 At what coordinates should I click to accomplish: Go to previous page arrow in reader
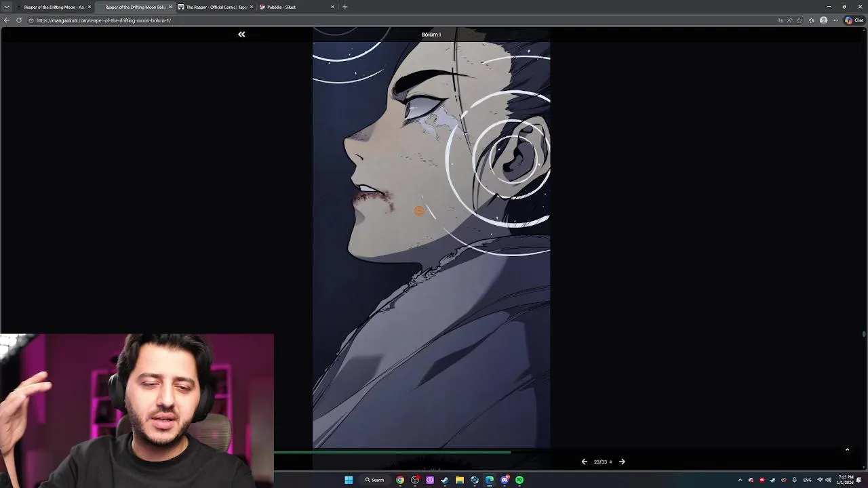click(x=584, y=462)
